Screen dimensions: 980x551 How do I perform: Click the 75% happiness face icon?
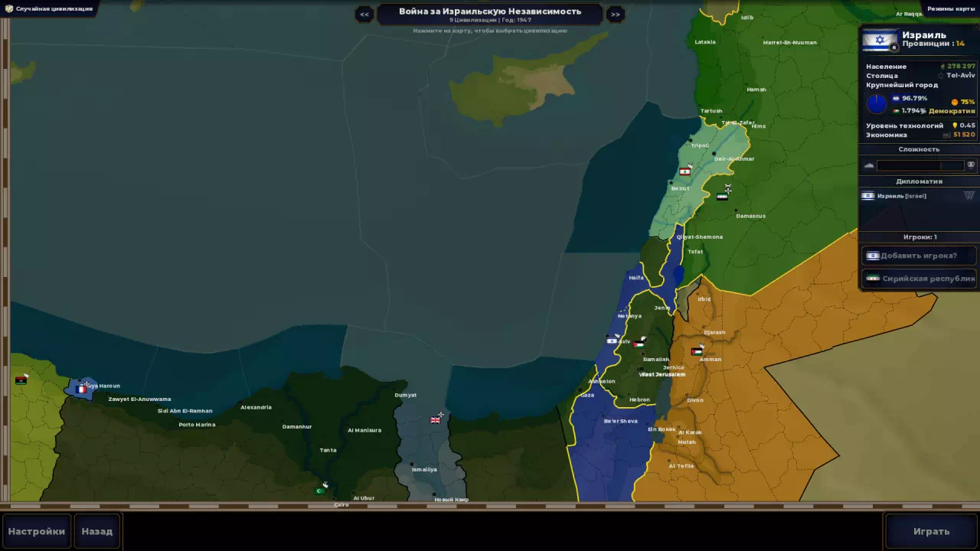(954, 102)
